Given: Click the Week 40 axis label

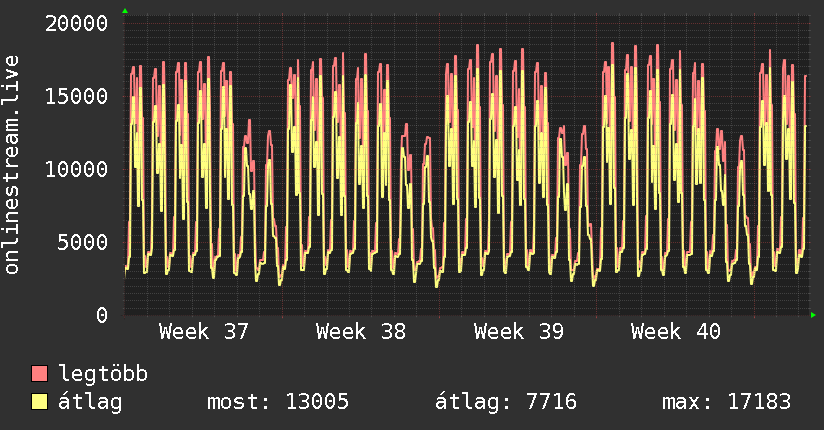Looking at the screenshot, I should [676, 332].
